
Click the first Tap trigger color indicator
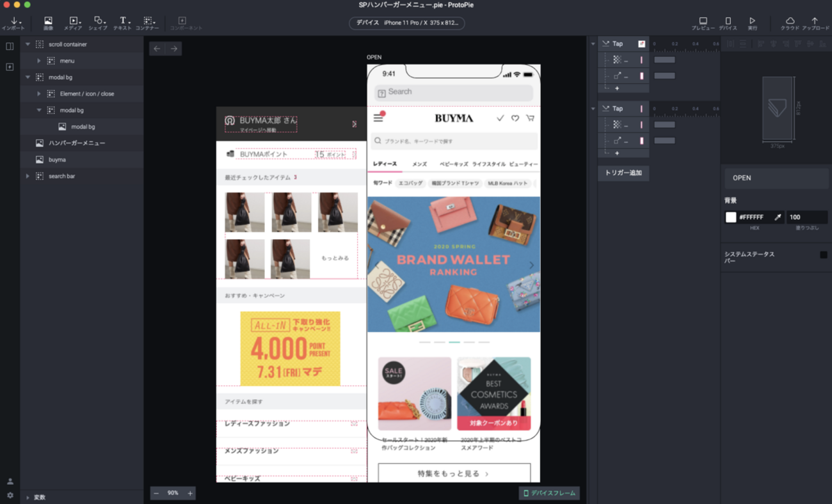642,43
